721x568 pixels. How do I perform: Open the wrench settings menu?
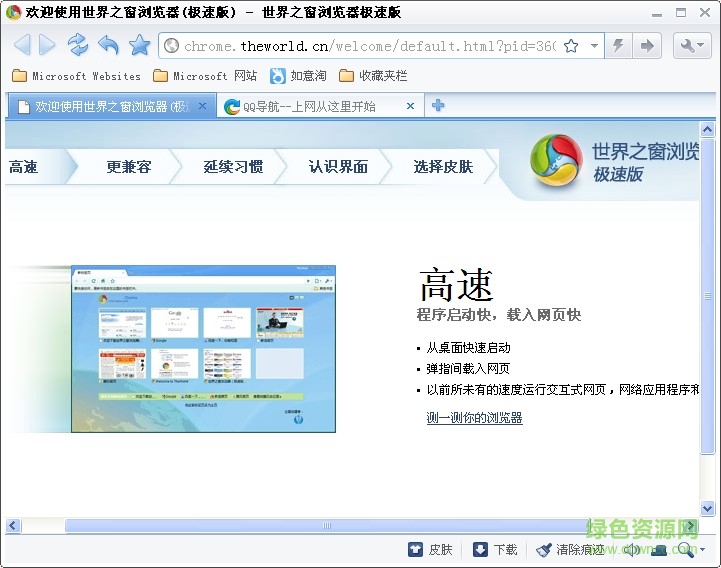(x=692, y=46)
